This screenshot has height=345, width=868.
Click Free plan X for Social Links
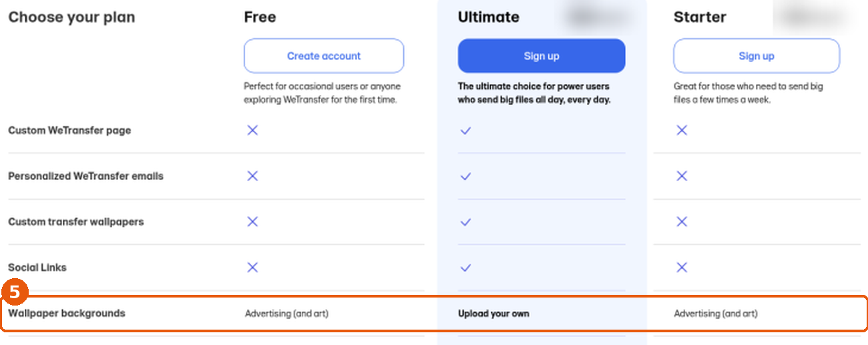(x=252, y=267)
